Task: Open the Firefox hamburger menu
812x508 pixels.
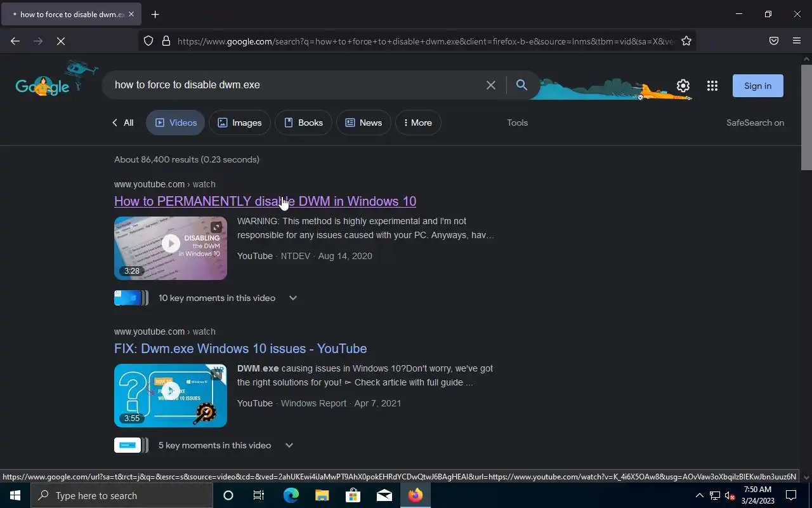Action: pyautogui.click(x=797, y=41)
